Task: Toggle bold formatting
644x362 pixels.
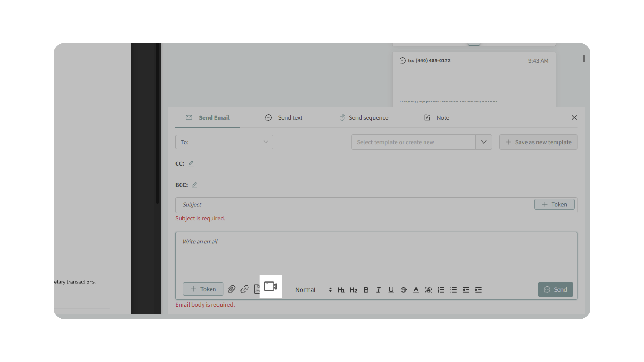Action: pyautogui.click(x=366, y=290)
